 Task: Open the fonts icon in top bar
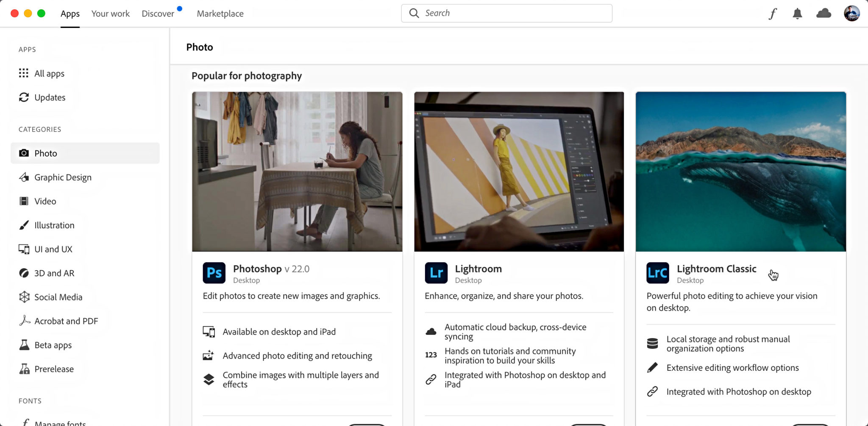(x=773, y=14)
